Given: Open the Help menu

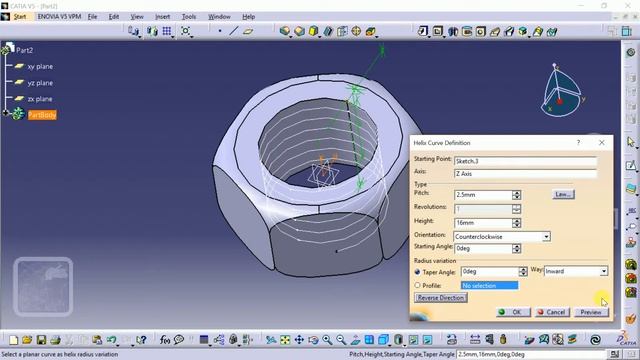Looking at the screenshot, I should pos(249,17).
